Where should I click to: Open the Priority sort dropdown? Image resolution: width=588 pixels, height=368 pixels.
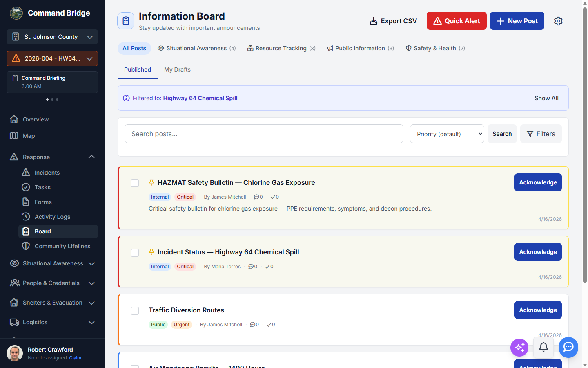click(447, 134)
